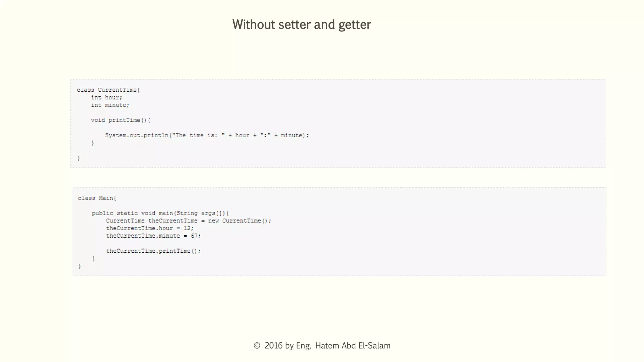Click the 'new CurrentTime()' instantiation line

(188, 221)
